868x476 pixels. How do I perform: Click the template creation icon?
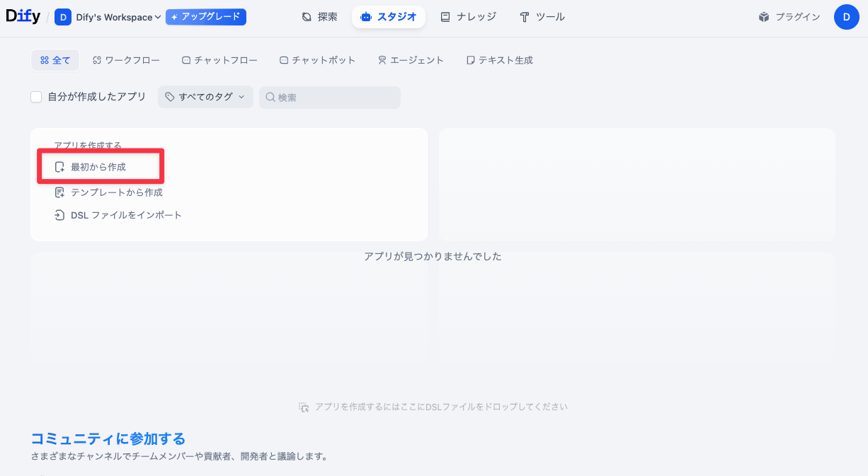coord(60,192)
